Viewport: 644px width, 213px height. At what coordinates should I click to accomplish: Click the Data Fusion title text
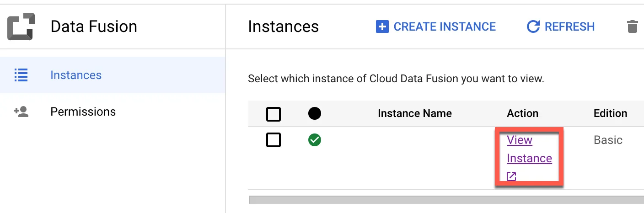click(x=94, y=27)
